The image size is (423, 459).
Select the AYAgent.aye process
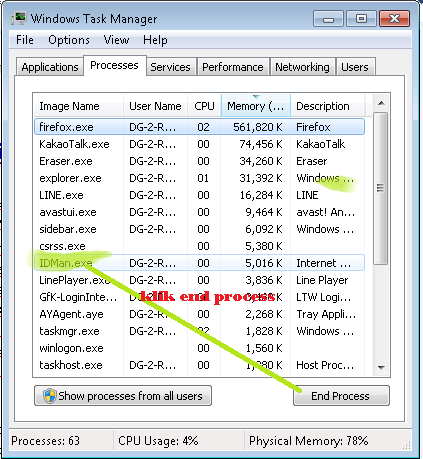click(x=199, y=314)
